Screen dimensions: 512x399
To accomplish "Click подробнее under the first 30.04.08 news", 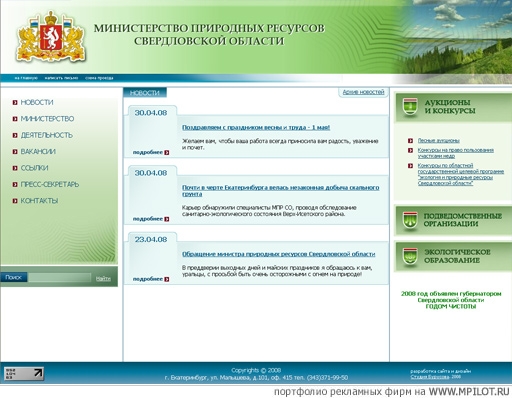I will tap(148, 152).
